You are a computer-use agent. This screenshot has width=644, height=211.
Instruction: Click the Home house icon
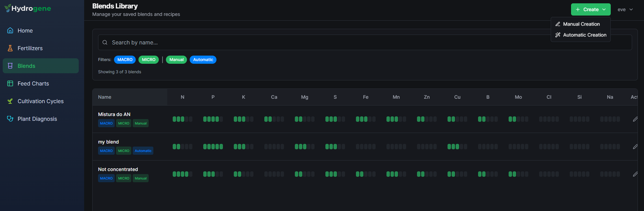point(10,31)
